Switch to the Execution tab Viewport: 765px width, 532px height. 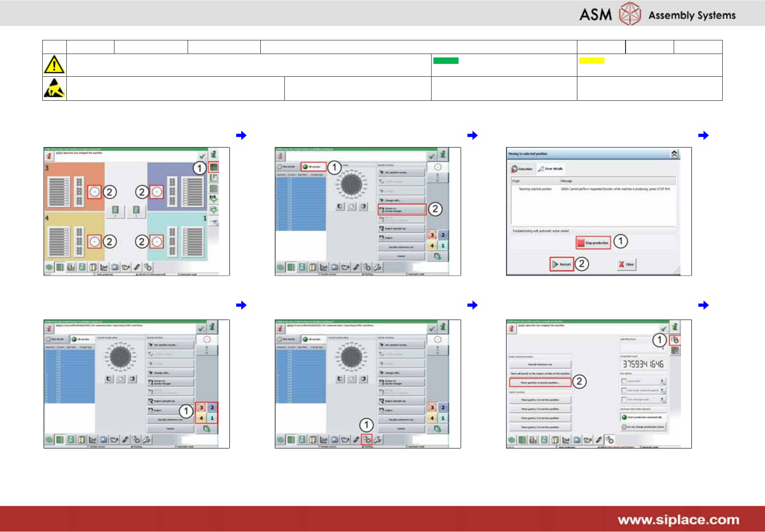(522, 169)
